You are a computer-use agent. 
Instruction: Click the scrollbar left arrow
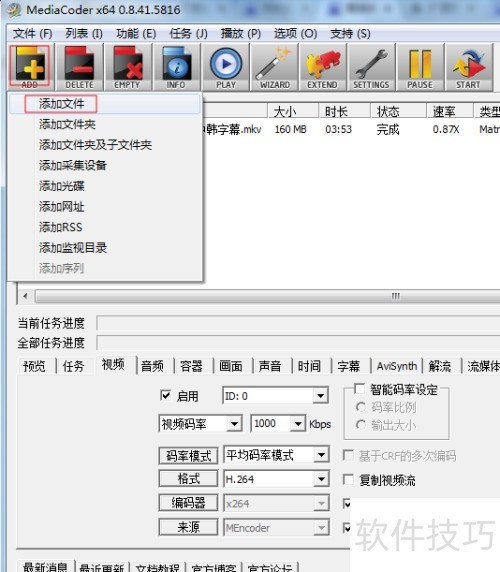pyautogui.click(x=25, y=296)
